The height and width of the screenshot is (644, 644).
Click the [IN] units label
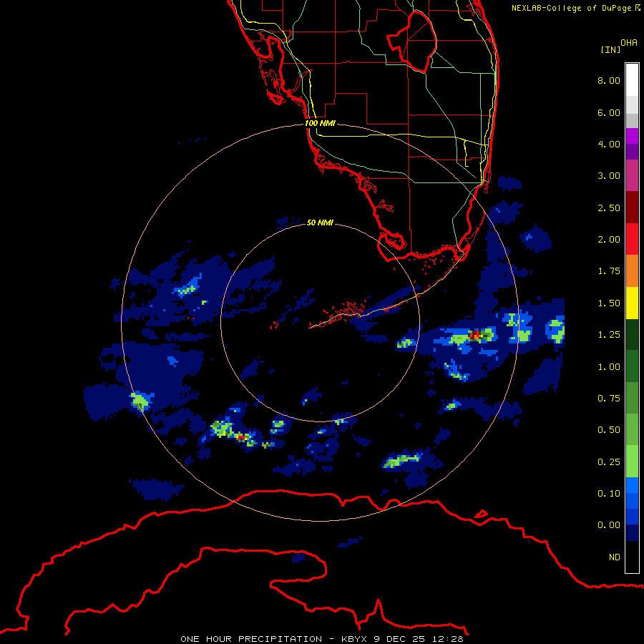[x=611, y=49]
